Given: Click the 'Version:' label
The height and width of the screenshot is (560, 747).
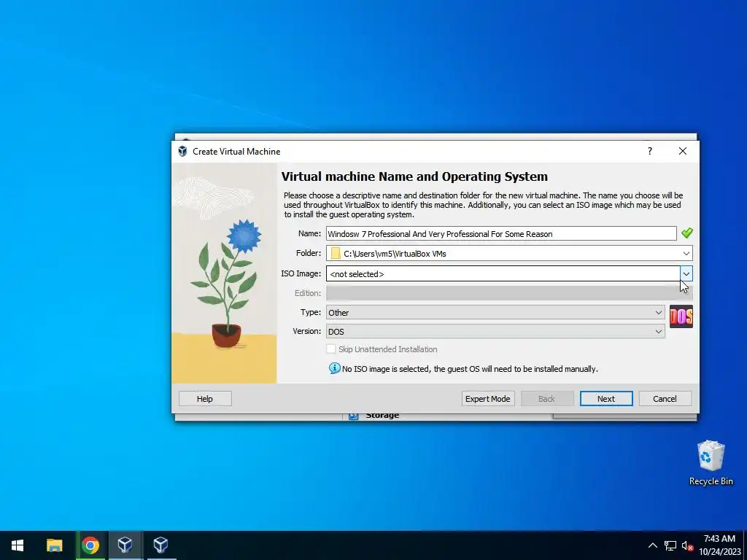Looking at the screenshot, I should pos(307,331).
